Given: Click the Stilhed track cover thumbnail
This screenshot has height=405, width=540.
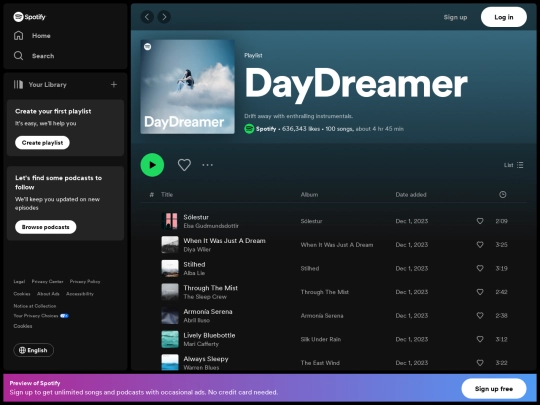Looking at the screenshot, I should pyautogui.click(x=170, y=268).
